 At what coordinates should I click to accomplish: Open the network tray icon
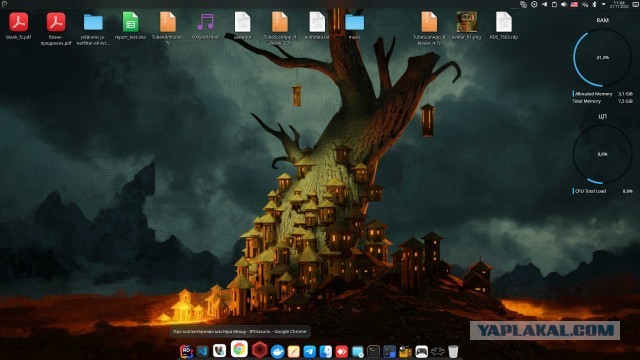(584, 4)
